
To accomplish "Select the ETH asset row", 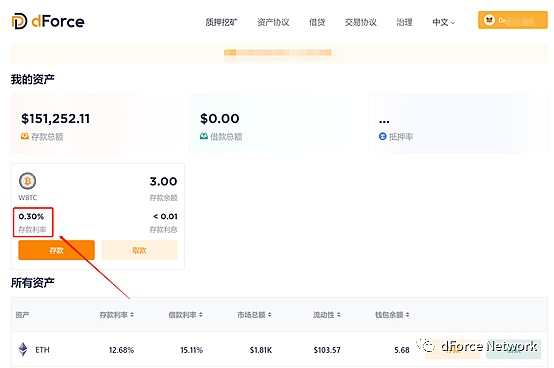I will pyautogui.click(x=279, y=349).
